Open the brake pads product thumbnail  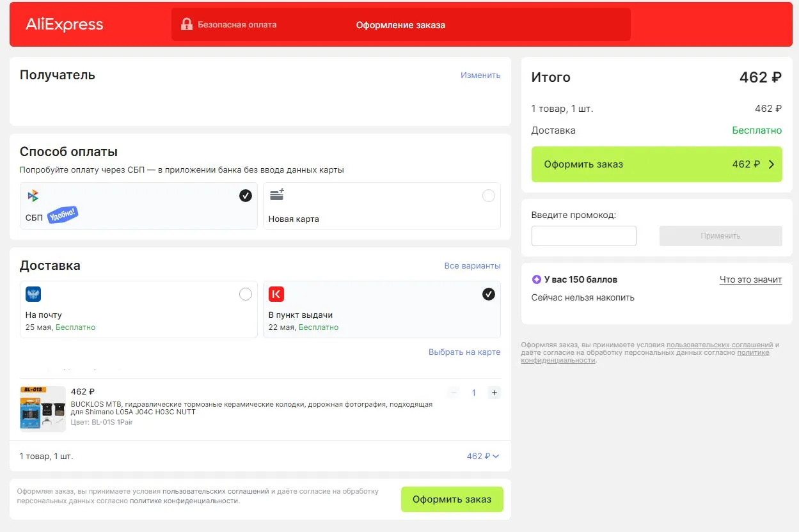click(x=43, y=409)
